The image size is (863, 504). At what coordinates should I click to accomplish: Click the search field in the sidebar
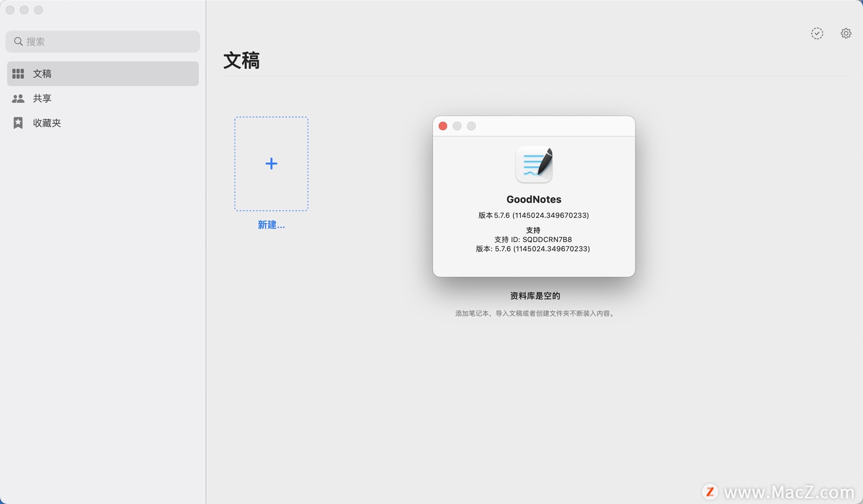[102, 41]
